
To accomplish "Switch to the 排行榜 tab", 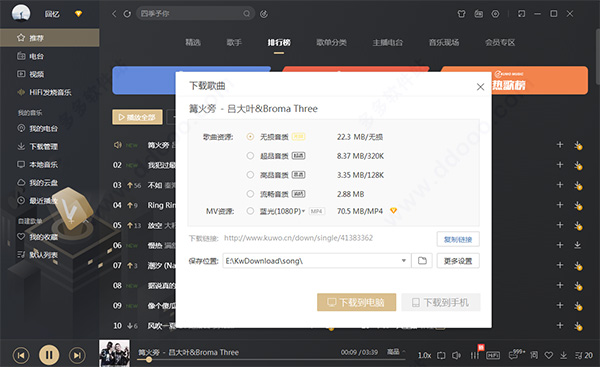I will 279,42.
